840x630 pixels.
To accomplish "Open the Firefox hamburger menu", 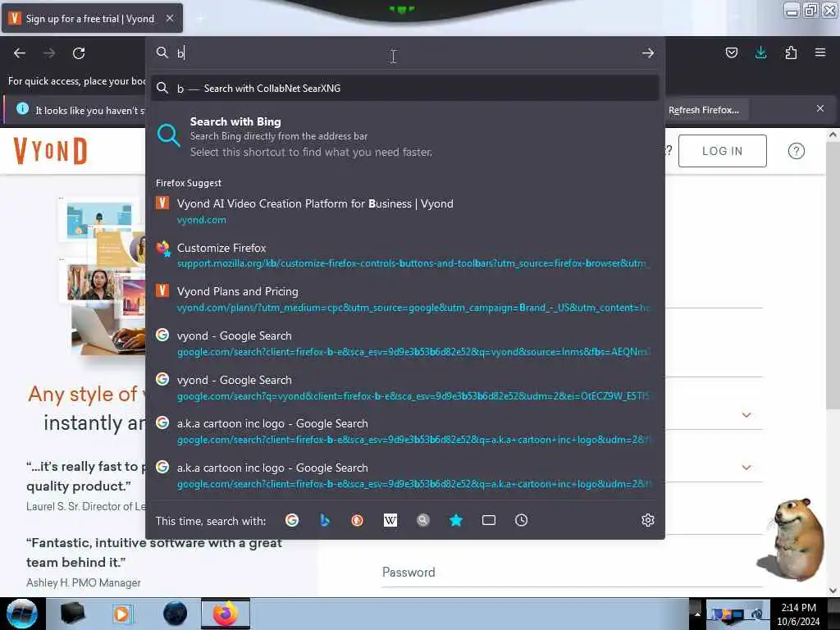I will pyautogui.click(x=820, y=52).
